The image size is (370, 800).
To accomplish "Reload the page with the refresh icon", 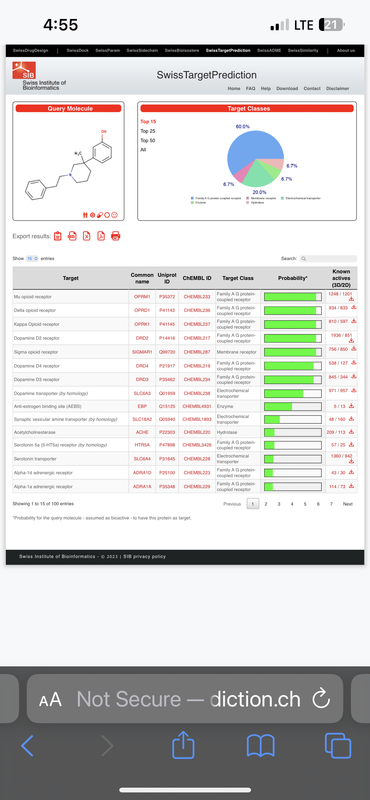I will click(x=321, y=699).
